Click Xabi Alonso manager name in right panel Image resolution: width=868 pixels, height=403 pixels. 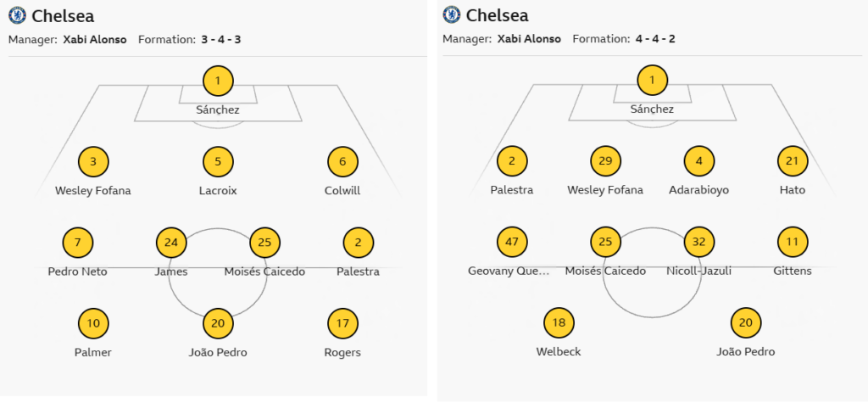tap(529, 39)
